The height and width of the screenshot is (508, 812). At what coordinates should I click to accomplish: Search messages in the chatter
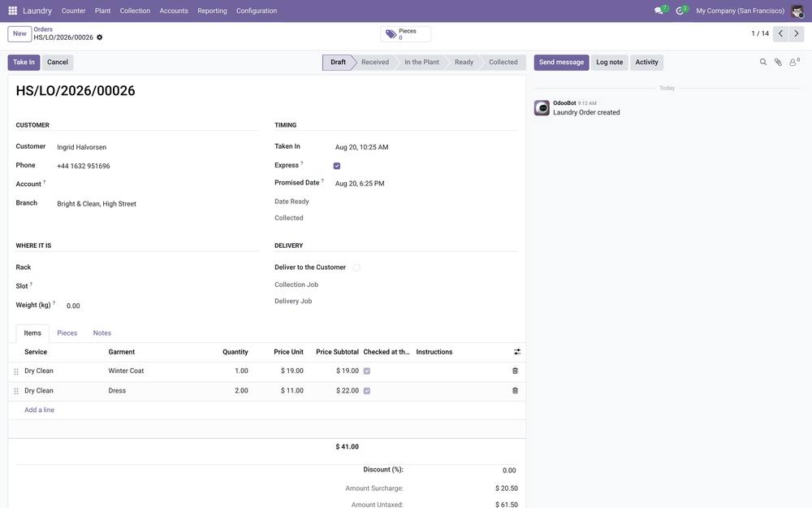pyautogui.click(x=762, y=63)
